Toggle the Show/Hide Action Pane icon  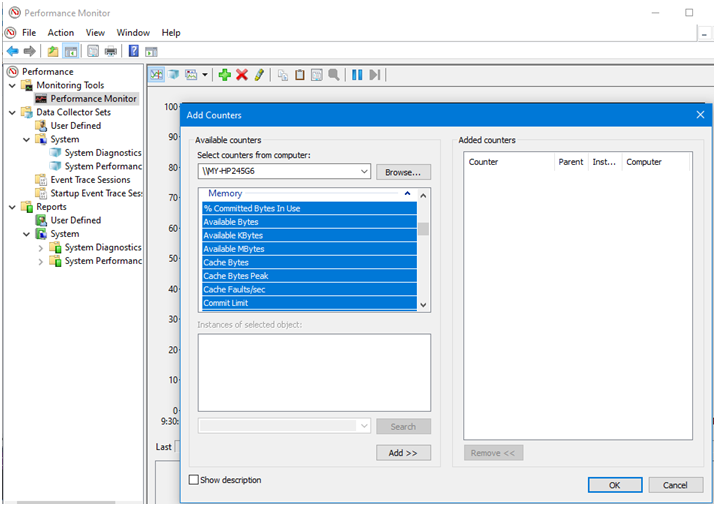click(x=151, y=52)
